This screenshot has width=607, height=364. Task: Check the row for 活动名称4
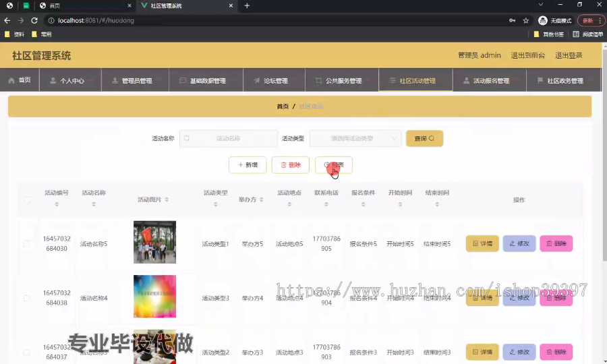tap(27, 298)
